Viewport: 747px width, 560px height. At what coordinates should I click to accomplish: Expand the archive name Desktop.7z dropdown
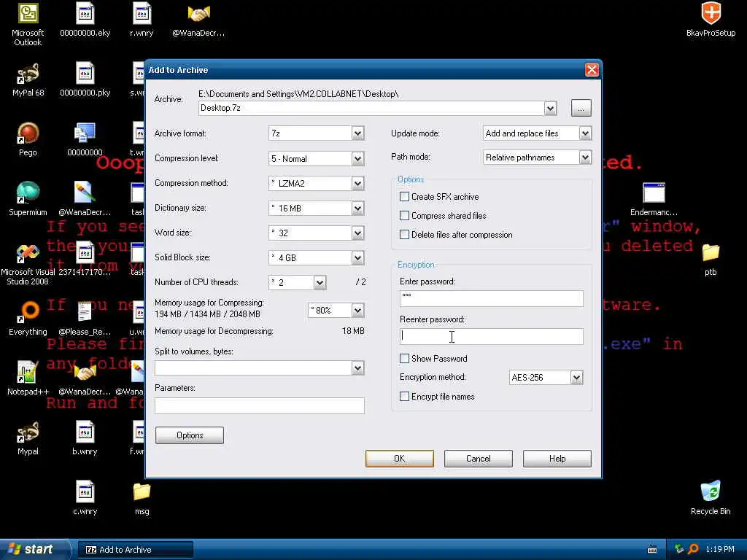550,108
